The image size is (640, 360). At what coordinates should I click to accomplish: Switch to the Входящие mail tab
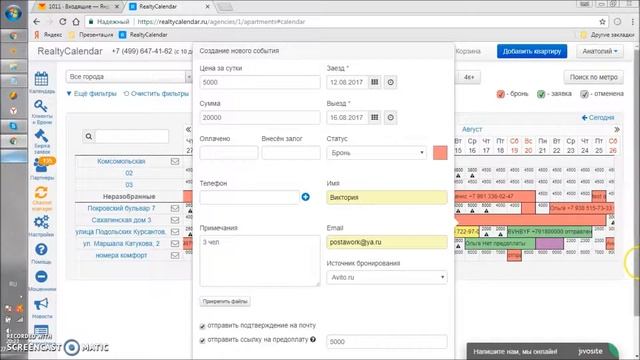(x=79, y=7)
